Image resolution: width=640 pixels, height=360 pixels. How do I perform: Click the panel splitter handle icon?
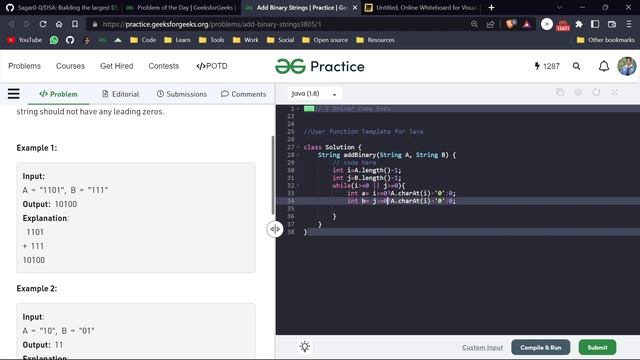tap(275, 229)
